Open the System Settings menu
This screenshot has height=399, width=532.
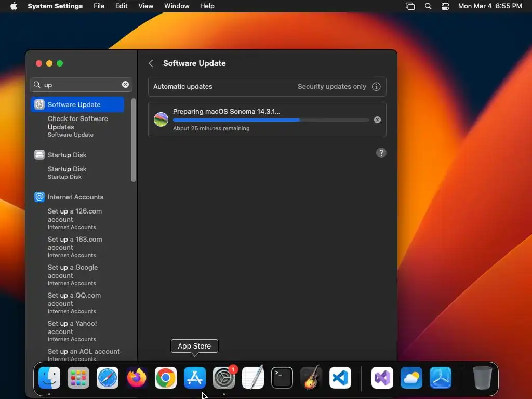[x=55, y=6]
